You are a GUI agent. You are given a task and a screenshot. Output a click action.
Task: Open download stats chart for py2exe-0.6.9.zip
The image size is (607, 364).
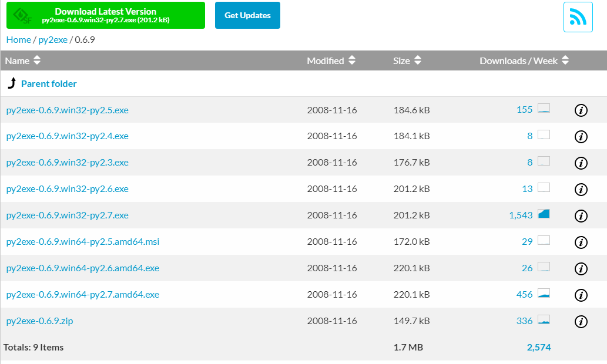544,319
